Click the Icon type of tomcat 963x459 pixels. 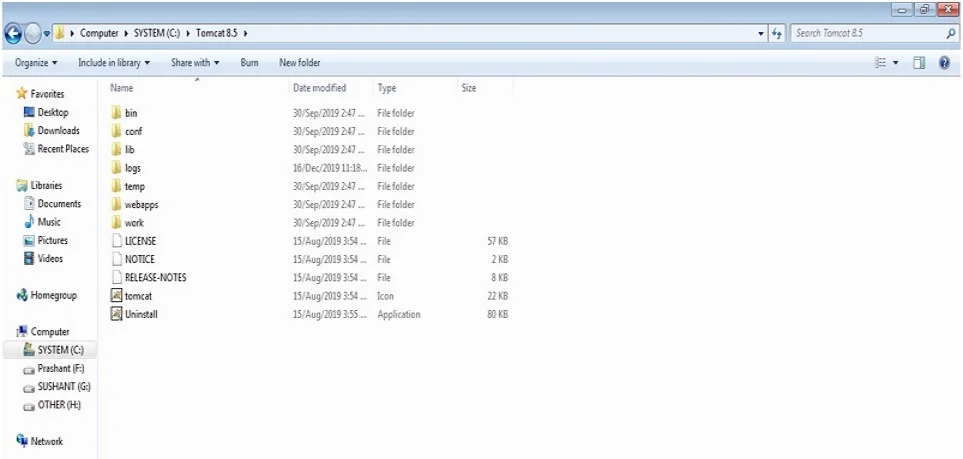pos(386,296)
